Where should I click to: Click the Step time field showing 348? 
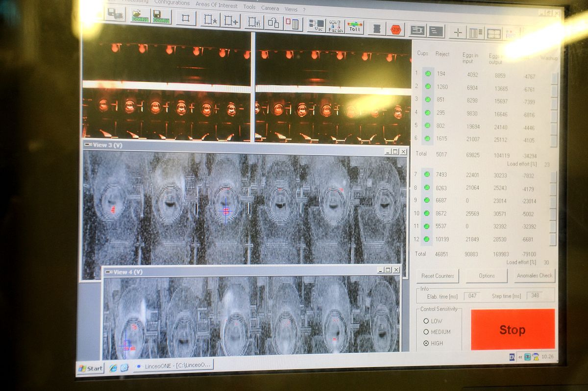click(535, 295)
